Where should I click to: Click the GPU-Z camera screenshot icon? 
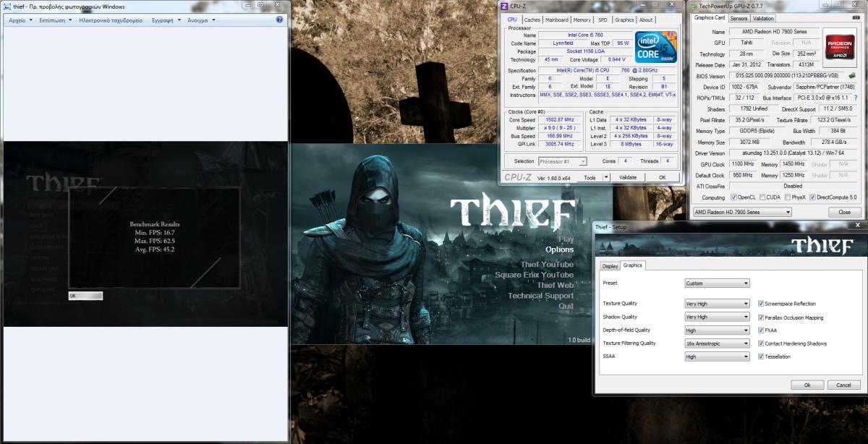[858, 18]
